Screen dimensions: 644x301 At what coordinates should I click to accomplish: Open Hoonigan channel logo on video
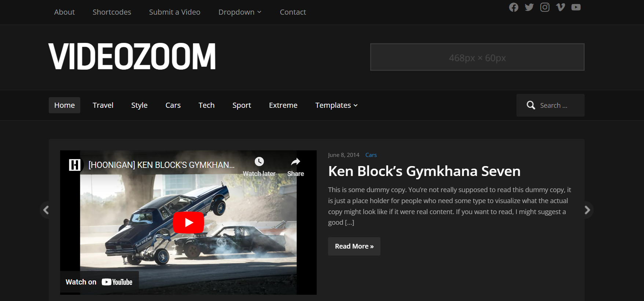tap(75, 165)
